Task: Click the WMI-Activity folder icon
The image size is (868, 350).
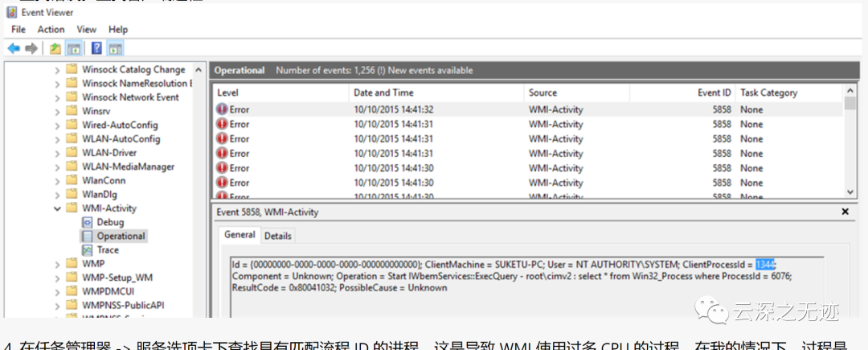Action: 72,208
